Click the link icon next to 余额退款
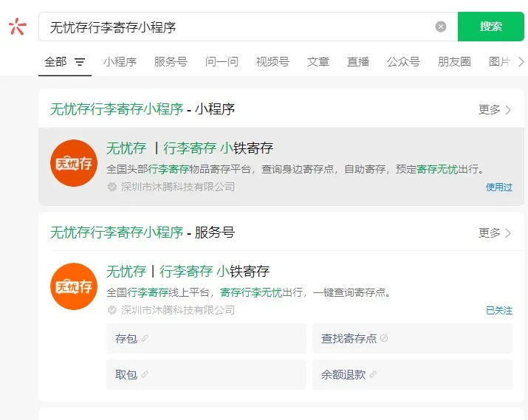528x420 pixels. (x=374, y=374)
